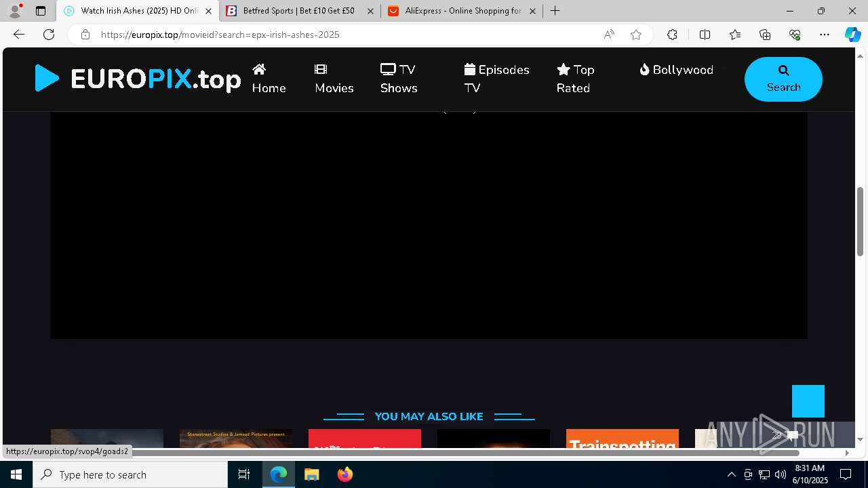868x488 pixels.
Task: Reload the page with the Refresh icon
Action: (x=49, y=35)
